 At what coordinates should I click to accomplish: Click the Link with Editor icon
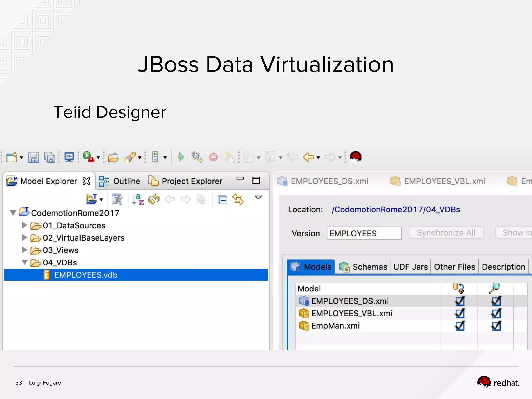pyautogui.click(x=238, y=199)
